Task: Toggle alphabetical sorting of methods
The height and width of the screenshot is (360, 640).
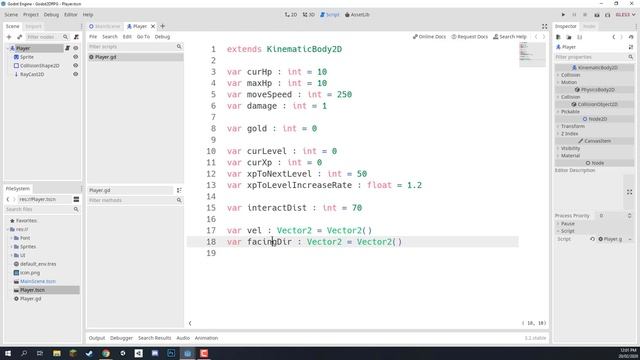Action: (179, 190)
